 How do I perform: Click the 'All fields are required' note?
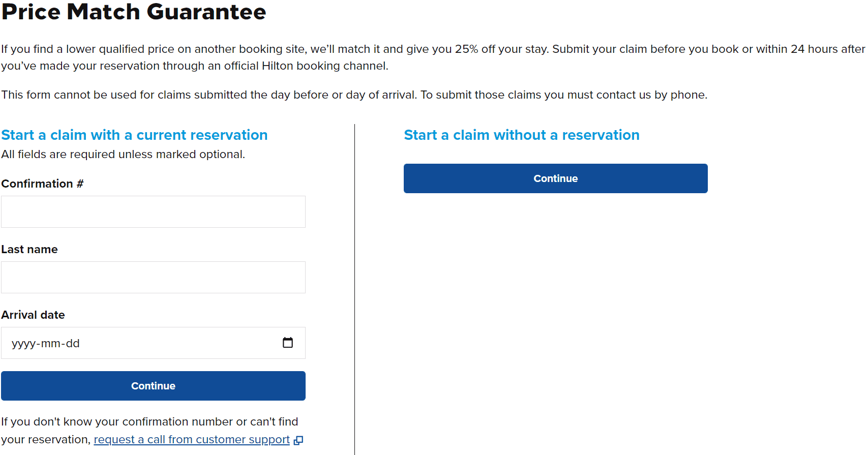click(123, 154)
